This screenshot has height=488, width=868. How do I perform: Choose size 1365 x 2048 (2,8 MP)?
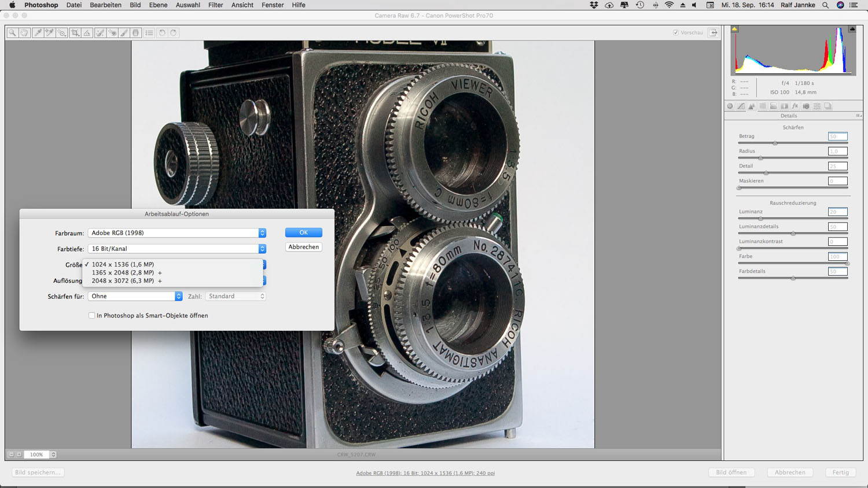point(172,272)
